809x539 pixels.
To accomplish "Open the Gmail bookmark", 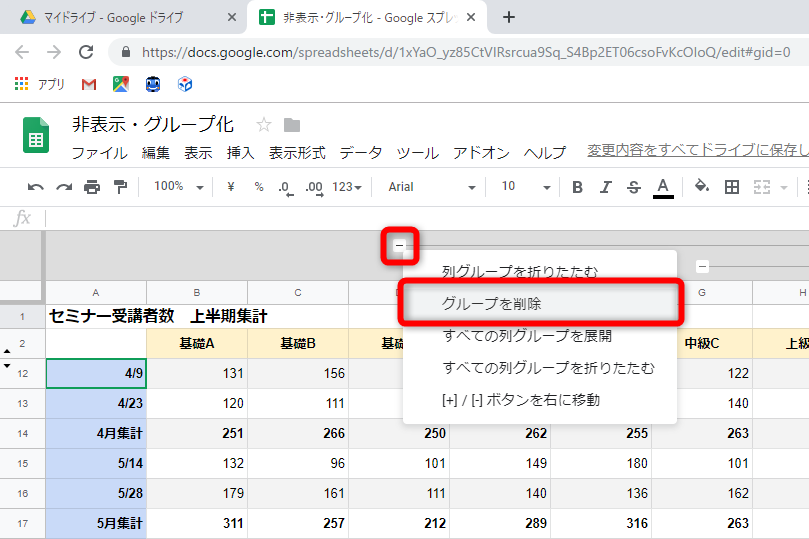I will [89, 84].
